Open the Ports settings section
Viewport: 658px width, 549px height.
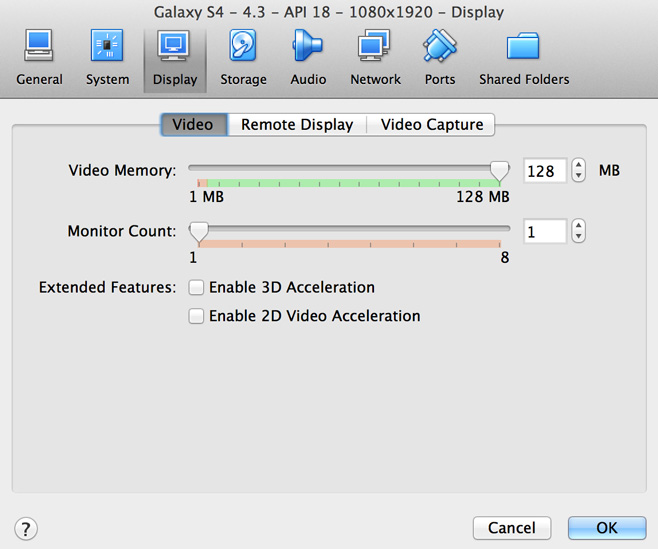tap(440, 59)
